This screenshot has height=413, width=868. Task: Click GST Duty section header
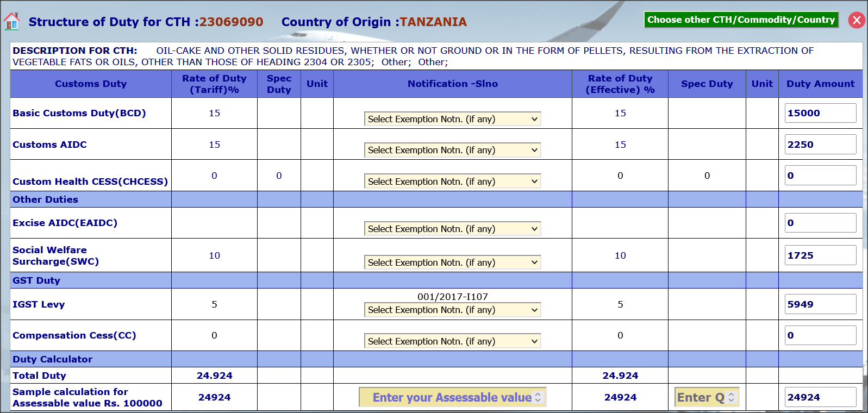click(36, 280)
